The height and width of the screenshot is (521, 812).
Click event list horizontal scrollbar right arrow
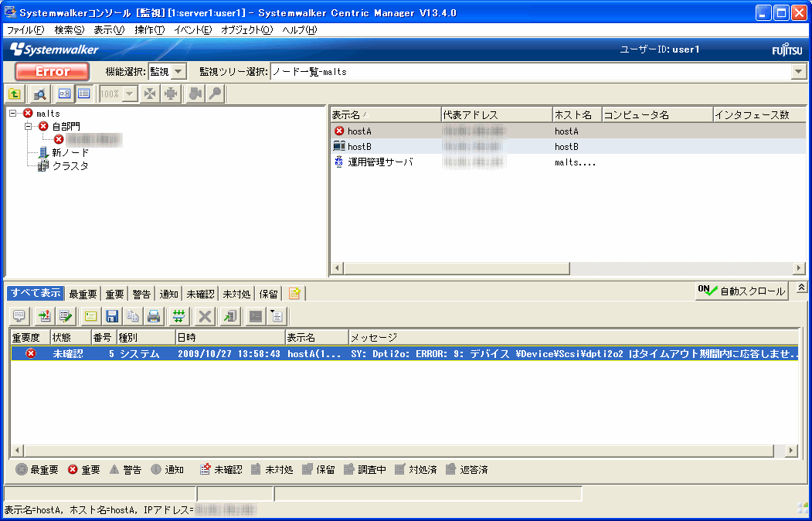[x=791, y=450]
